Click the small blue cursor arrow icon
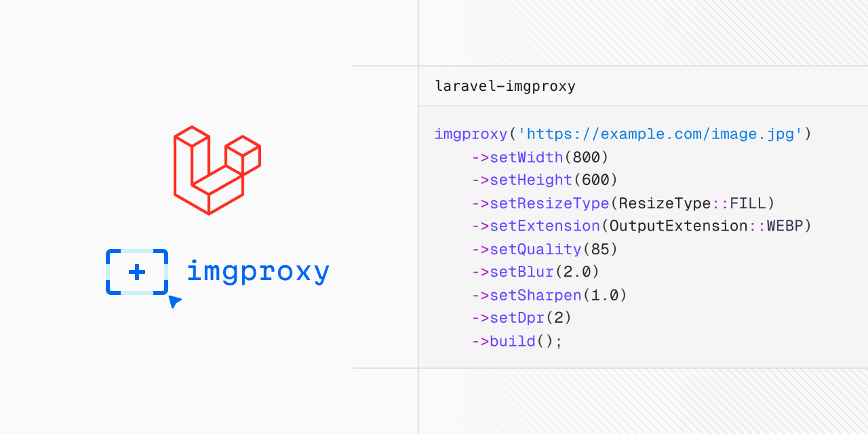The height and width of the screenshot is (434, 868). (x=174, y=300)
